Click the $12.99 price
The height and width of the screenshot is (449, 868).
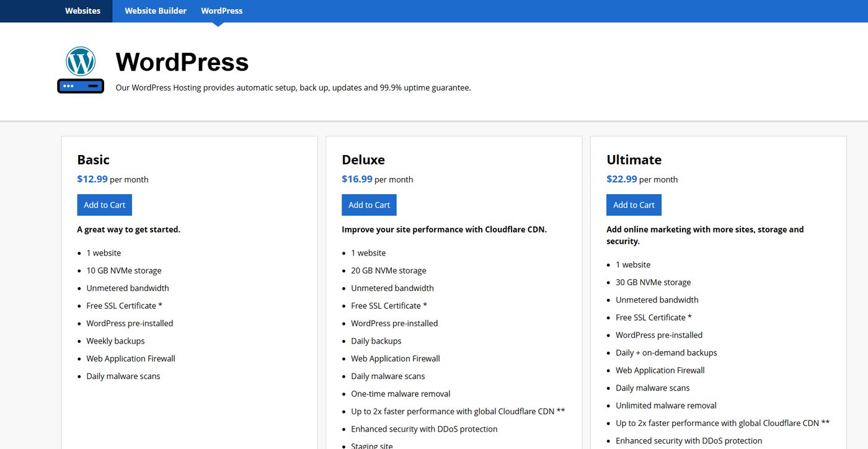92,179
